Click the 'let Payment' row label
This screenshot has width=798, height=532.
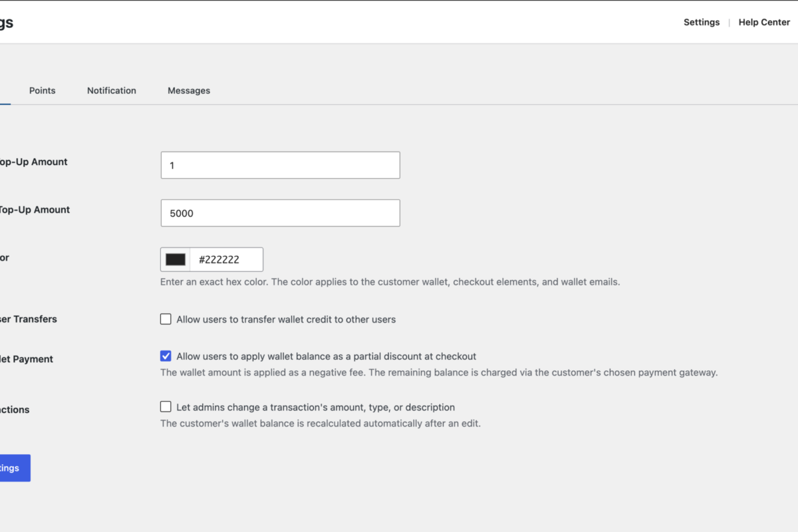(27, 359)
